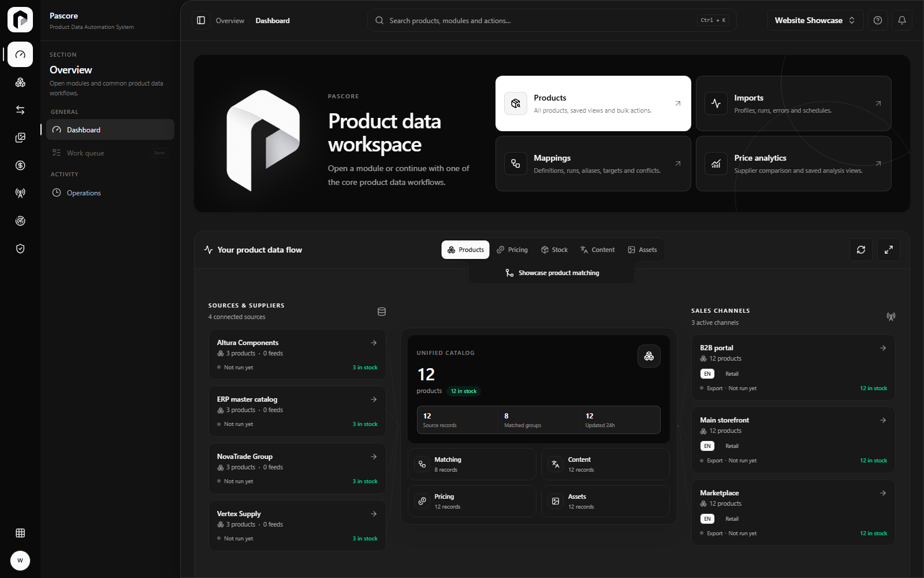
Task: Open the Matching records tile
Action: click(472, 464)
